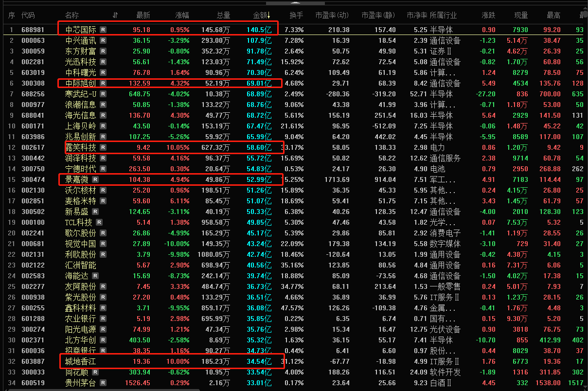Click the R badge next to 中芯国际
Viewport: 588px width, 391px height.
coord(103,30)
